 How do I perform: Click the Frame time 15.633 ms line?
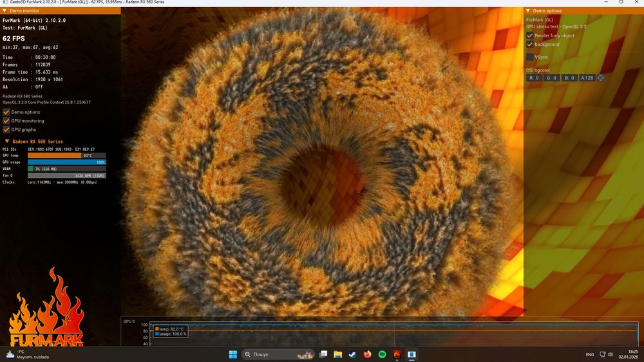coord(30,72)
